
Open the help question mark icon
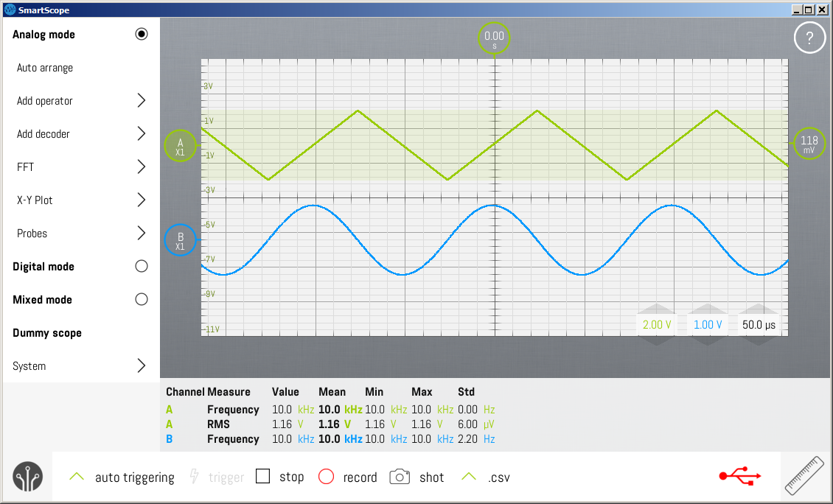809,38
